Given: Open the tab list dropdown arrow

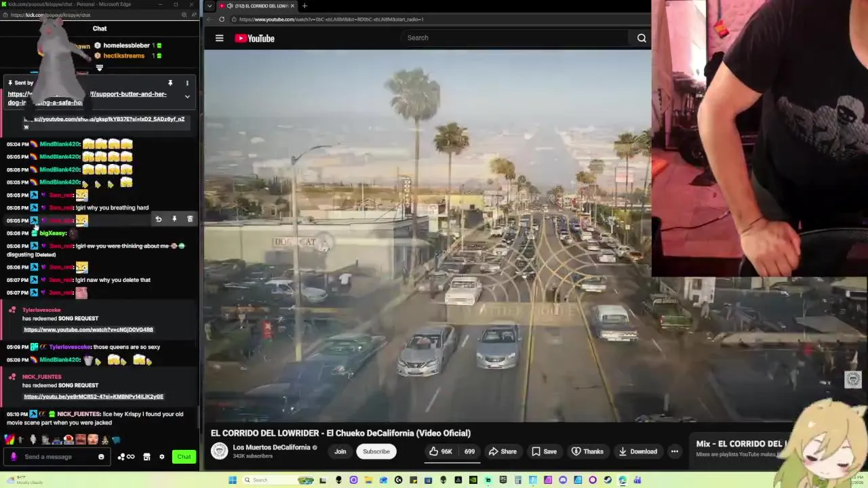Looking at the screenshot, I should point(210,6).
